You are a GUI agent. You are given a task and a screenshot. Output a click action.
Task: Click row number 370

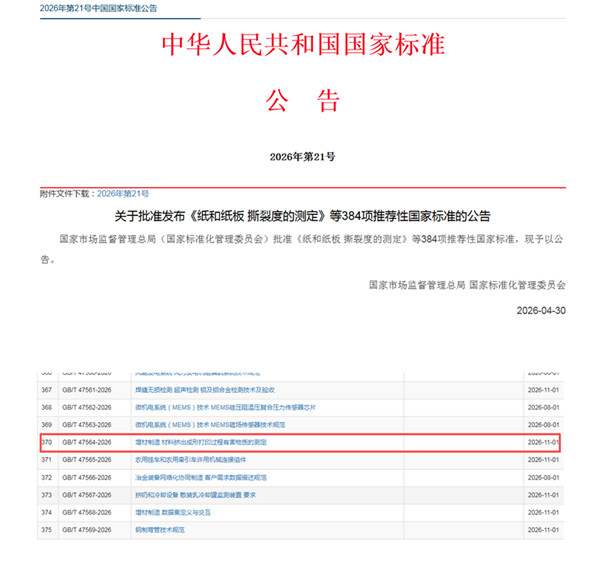47,442
